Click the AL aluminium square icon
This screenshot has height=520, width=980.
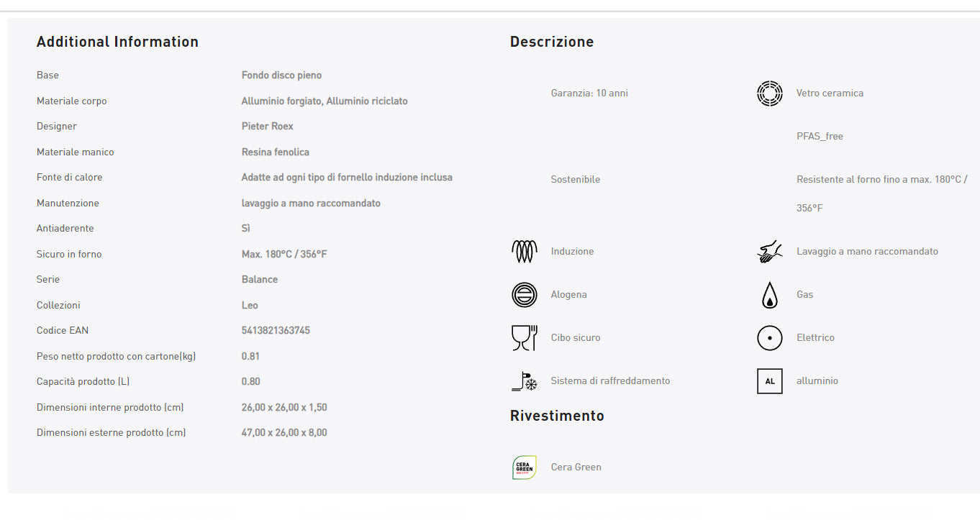point(769,381)
